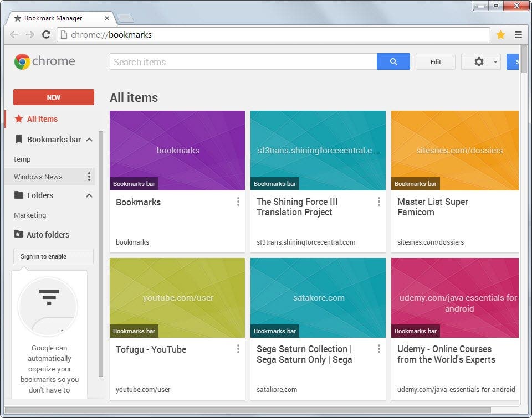Screen dimensions: 532x418
Task: Click the sidebar vertical scrollbar
Action: [x=101, y=254]
